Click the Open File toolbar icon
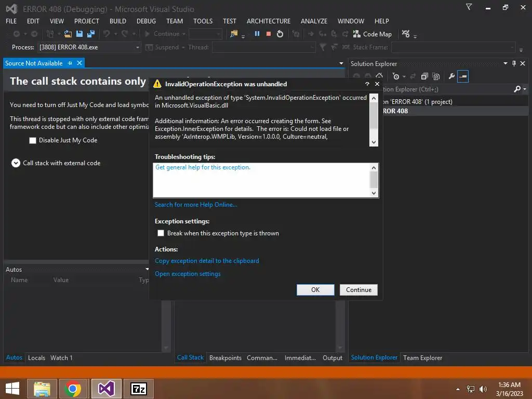The height and width of the screenshot is (399, 532). click(68, 34)
